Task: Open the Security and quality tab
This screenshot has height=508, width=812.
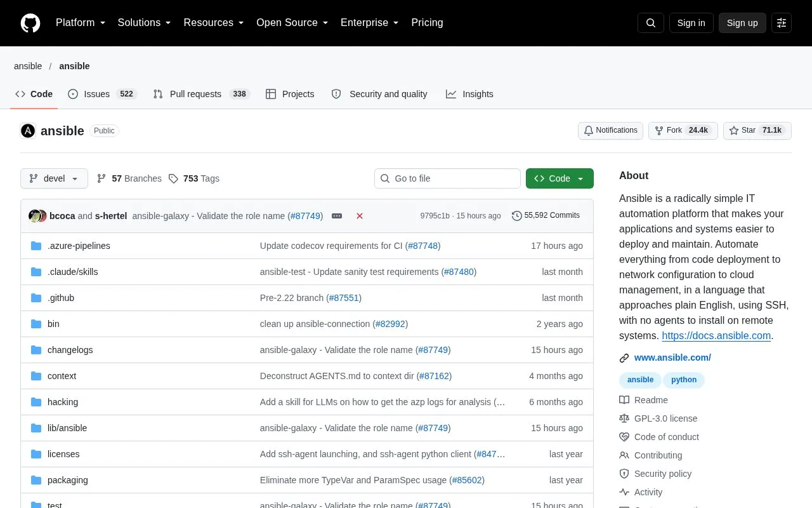Action: [379, 94]
